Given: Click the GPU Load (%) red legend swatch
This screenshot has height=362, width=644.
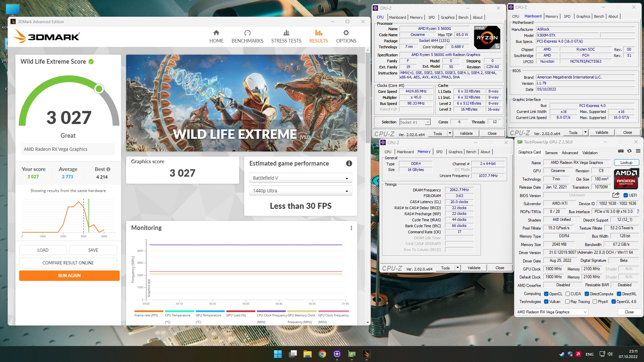Looking at the screenshot, I should [240, 311].
